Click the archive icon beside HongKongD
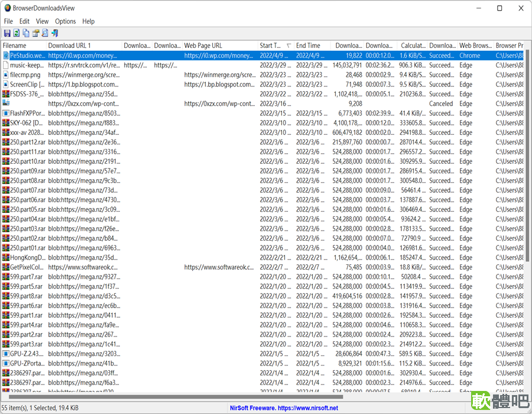This screenshot has width=532, height=414. tap(6, 257)
